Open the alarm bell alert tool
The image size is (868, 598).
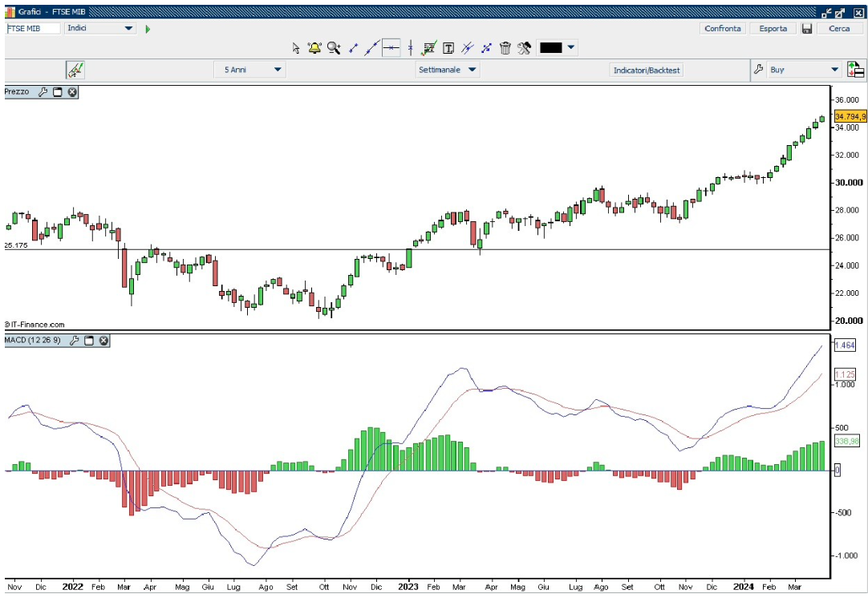point(314,48)
